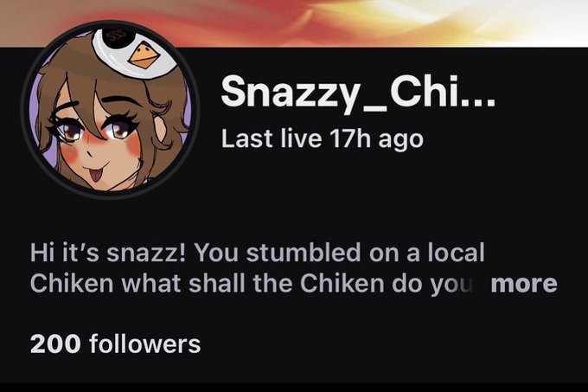Select the Snazzy_Chi... channel name
The width and height of the screenshot is (588, 392).
pos(358,92)
